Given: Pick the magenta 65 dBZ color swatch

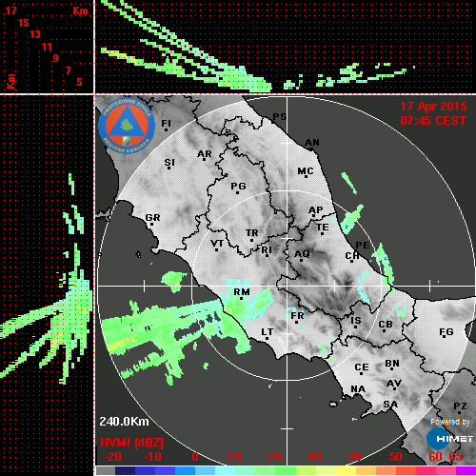Looking at the screenshot, I should [x=466, y=470].
